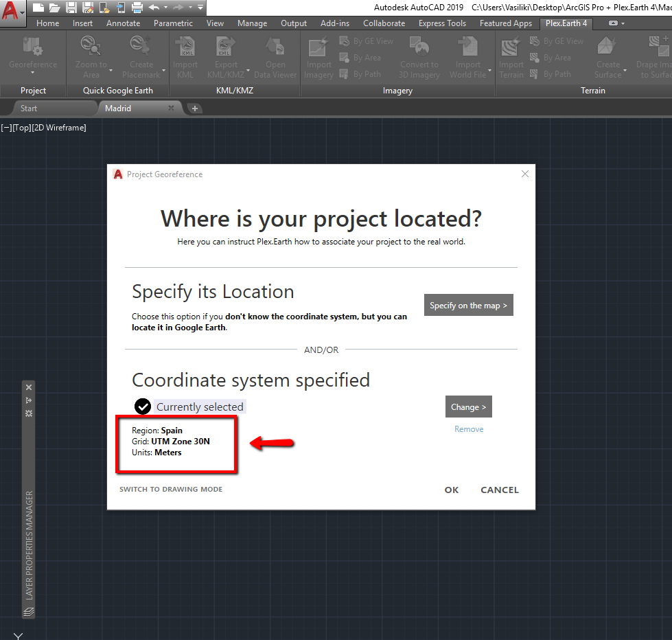The height and width of the screenshot is (640, 672).
Task: Click the Change coordinate system button
Action: coord(468,407)
